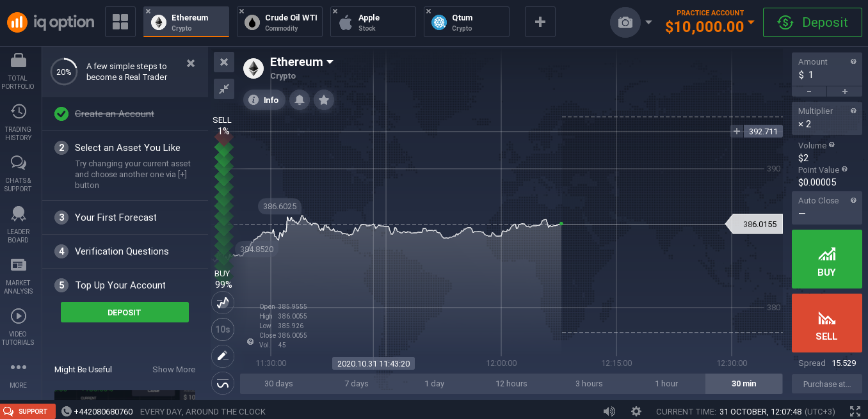Expand Your First Forecast step
Screen dimensions: 868x419
[125, 217]
